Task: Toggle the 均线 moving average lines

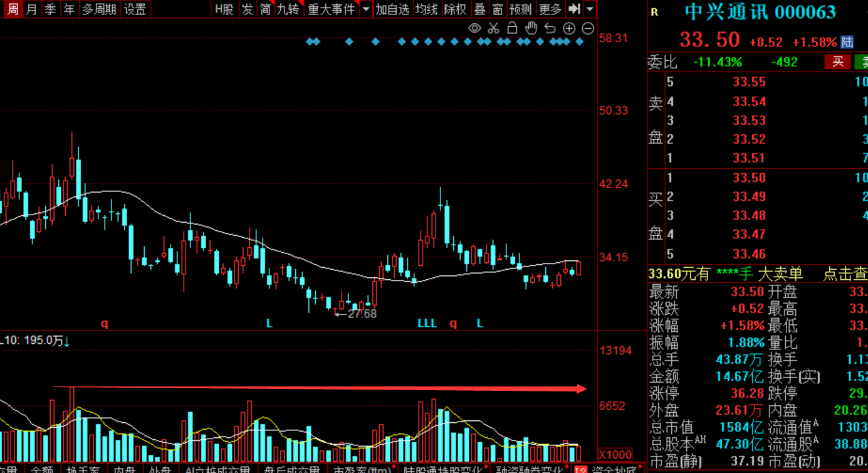Action: (426, 9)
